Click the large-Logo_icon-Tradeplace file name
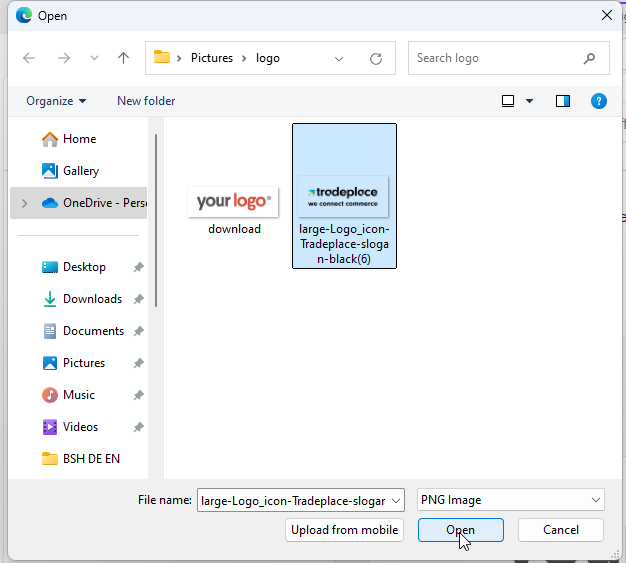This screenshot has width=626, height=563. point(344,244)
